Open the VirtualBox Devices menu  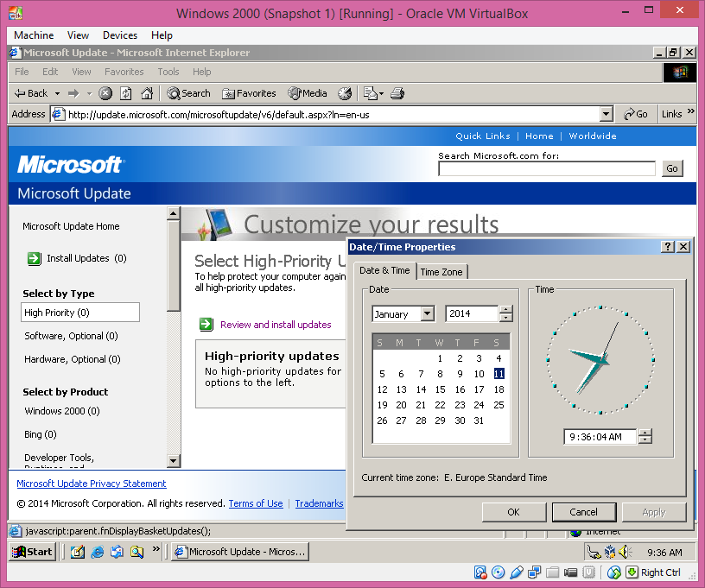(120, 35)
